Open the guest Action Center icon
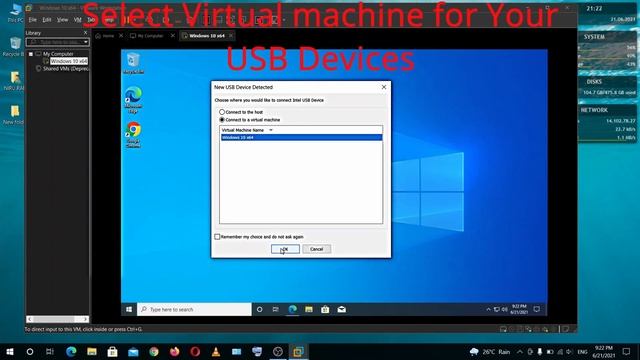The image size is (640, 360). click(537, 309)
